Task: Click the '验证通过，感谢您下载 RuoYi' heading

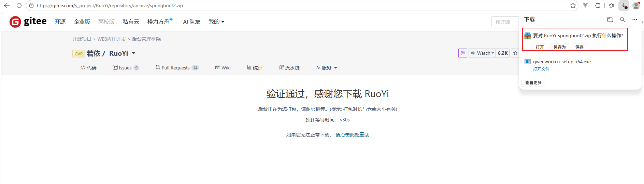Action: click(328, 94)
